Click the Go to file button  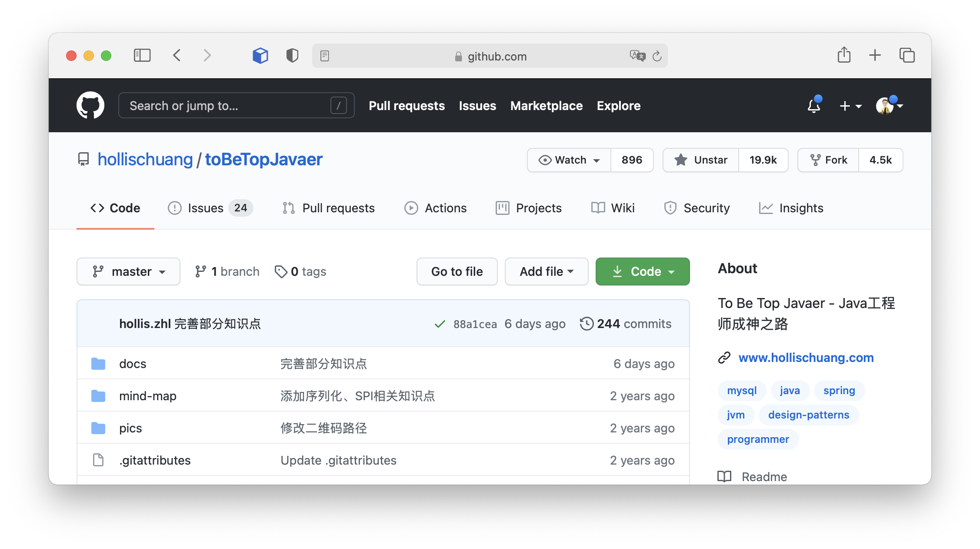coord(457,271)
